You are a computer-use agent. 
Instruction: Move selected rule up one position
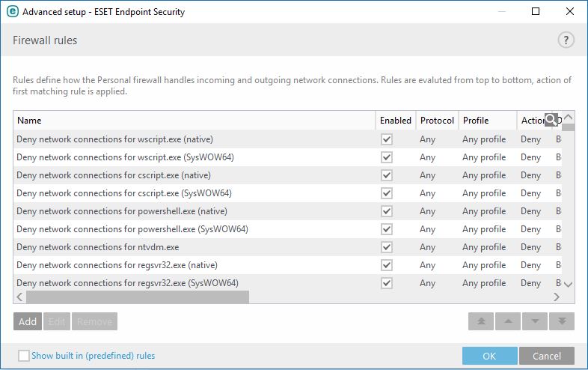coord(508,321)
